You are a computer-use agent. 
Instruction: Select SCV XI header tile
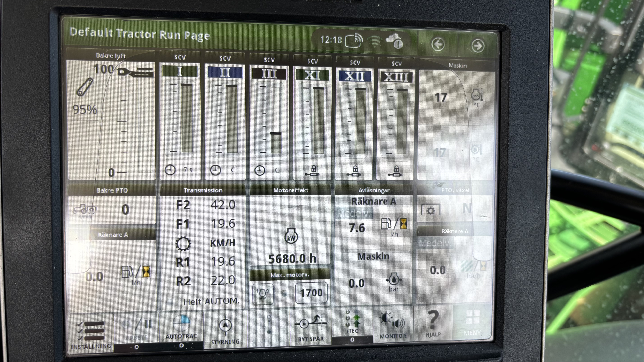pos(312,75)
